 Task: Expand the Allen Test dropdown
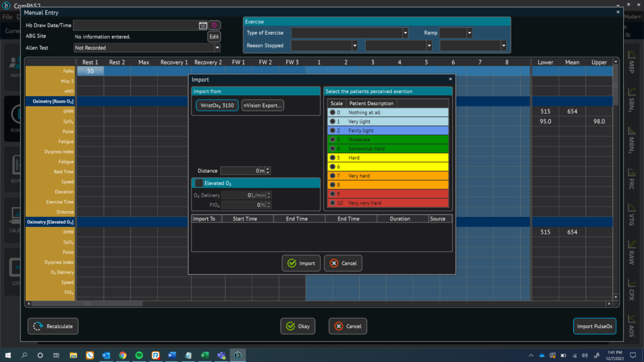click(x=217, y=48)
